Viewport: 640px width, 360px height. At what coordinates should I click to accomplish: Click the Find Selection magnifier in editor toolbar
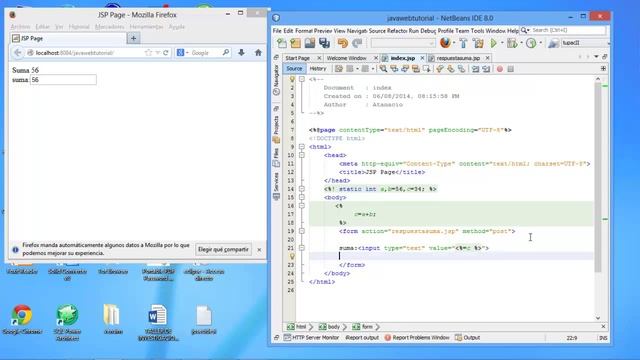tap(383, 69)
